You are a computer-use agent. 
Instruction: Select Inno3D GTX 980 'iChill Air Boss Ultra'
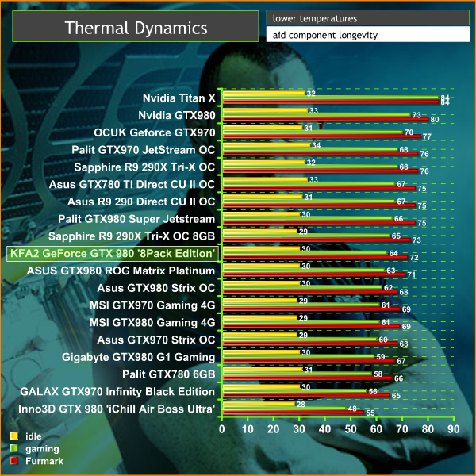(x=117, y=409)
